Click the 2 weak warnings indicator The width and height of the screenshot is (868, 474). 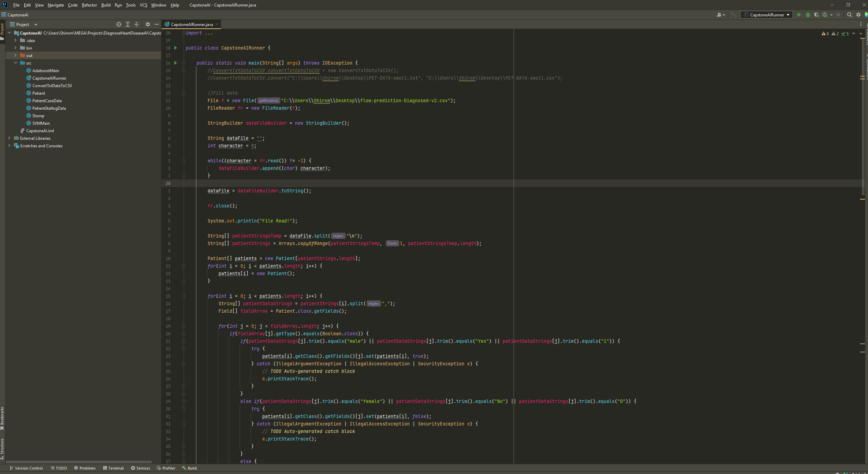click(835, 33)
